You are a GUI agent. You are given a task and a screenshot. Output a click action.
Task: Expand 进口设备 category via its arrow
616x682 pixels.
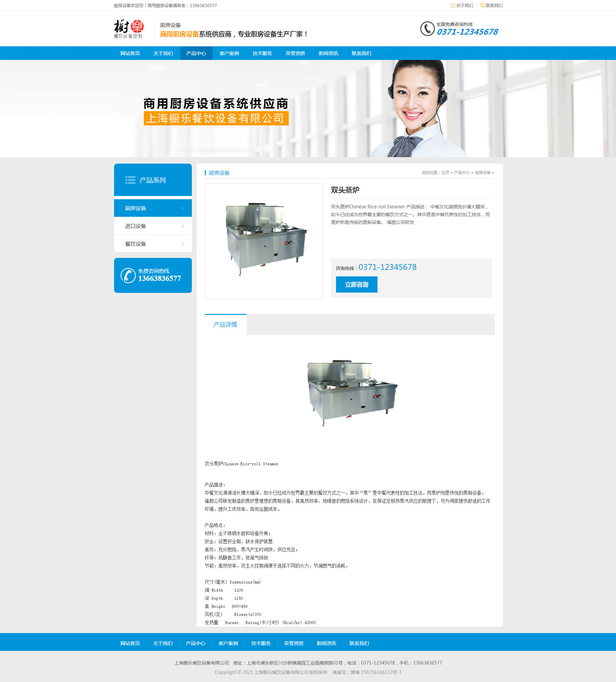click(183, 226)
